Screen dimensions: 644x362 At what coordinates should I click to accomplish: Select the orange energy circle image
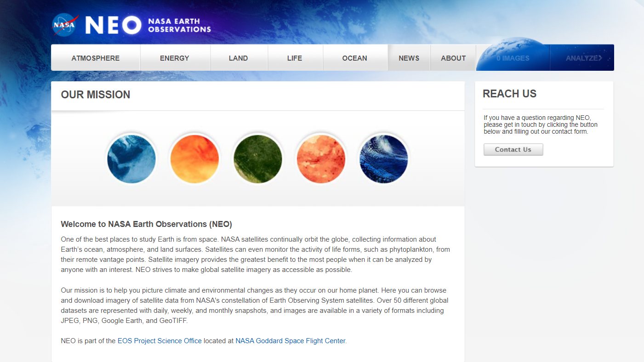(x=194, y=159)
